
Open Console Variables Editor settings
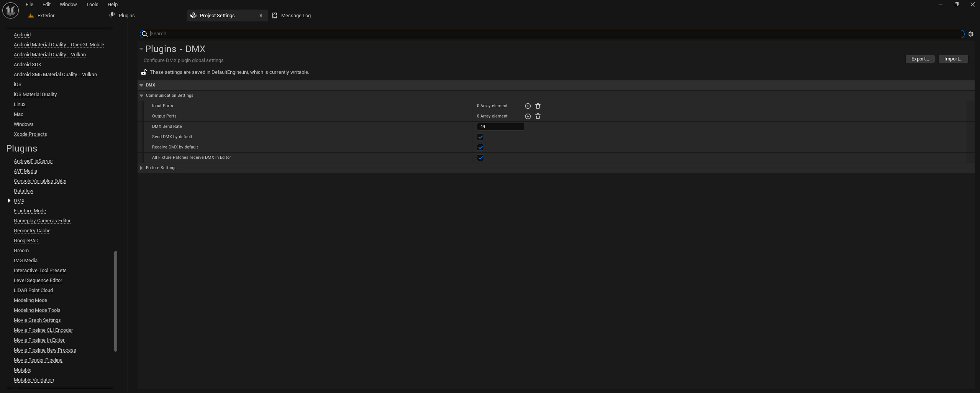coord(40,181)
